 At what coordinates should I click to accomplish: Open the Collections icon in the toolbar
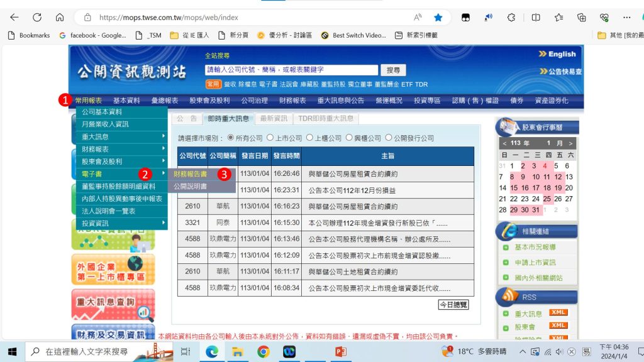click(x=581, y=17)
